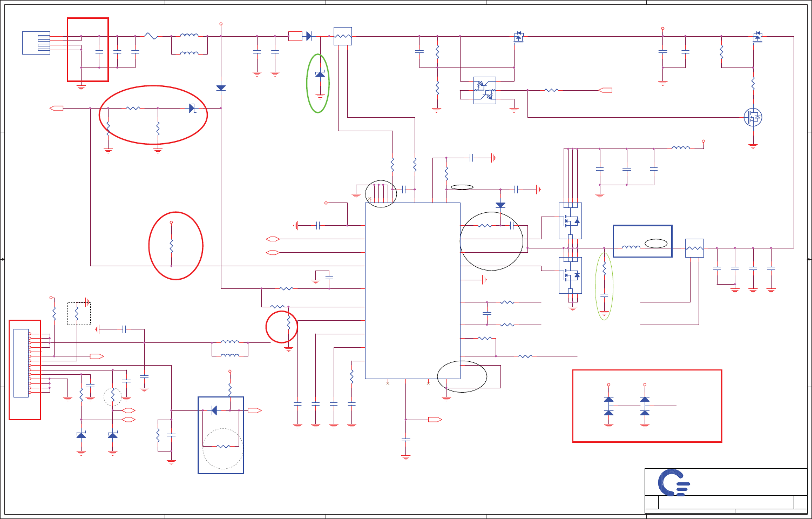
Task: Select the left diode pair in red box
Action: [x=608, y=406]
